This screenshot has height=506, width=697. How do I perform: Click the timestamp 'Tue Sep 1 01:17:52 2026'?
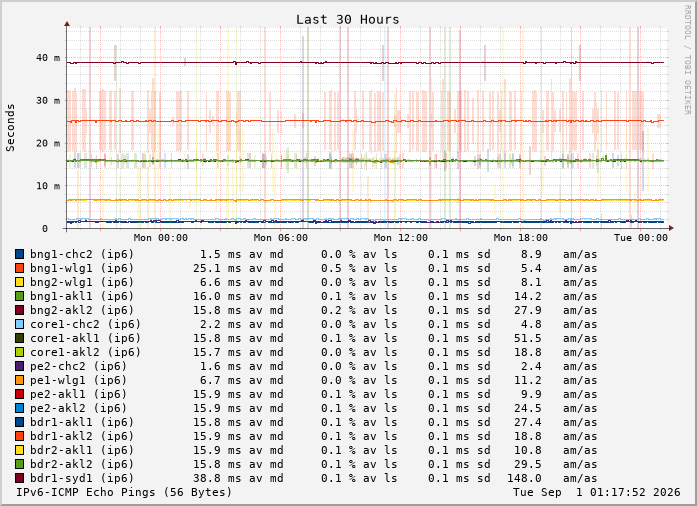tap(597, 492)
